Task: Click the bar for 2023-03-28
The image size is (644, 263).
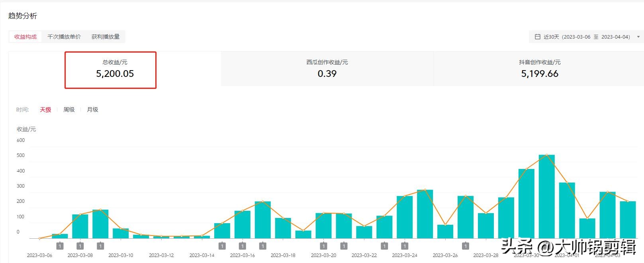Action: (x=486, y=226)
